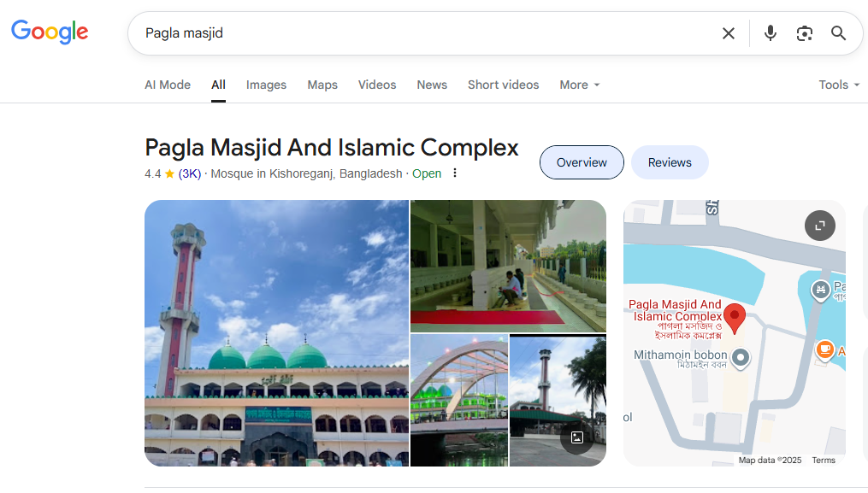This screenshot has width=868, height=493.
Task: Expand the map to full view
Action: pyautogui.click(x=819, y=226)
